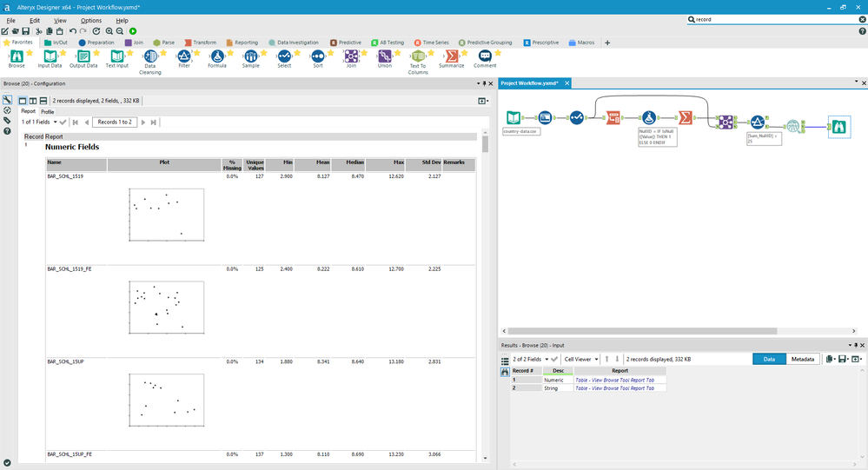Toggle the Metadata view in Results
This screenshot has width=868, height=470.
click(803, 360)
